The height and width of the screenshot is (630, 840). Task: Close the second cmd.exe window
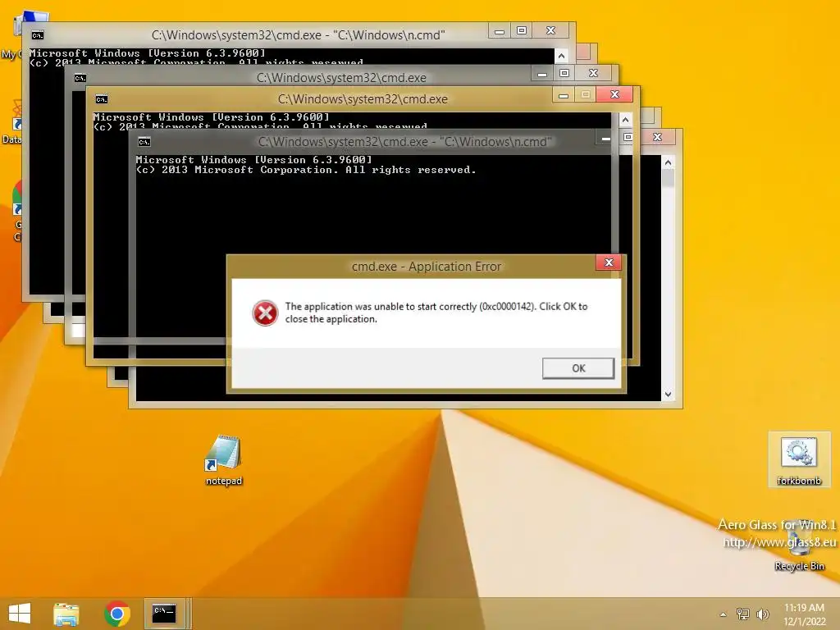[x=593, y=73]
